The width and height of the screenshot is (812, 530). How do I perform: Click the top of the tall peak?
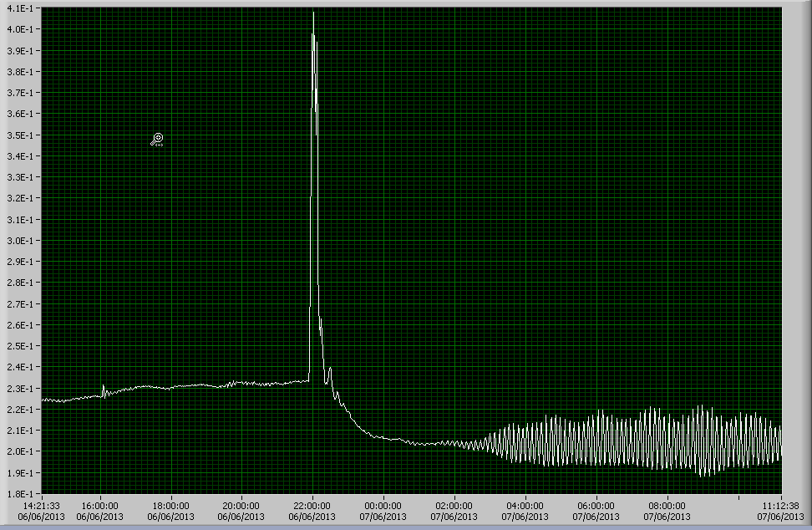pos(313,13)
